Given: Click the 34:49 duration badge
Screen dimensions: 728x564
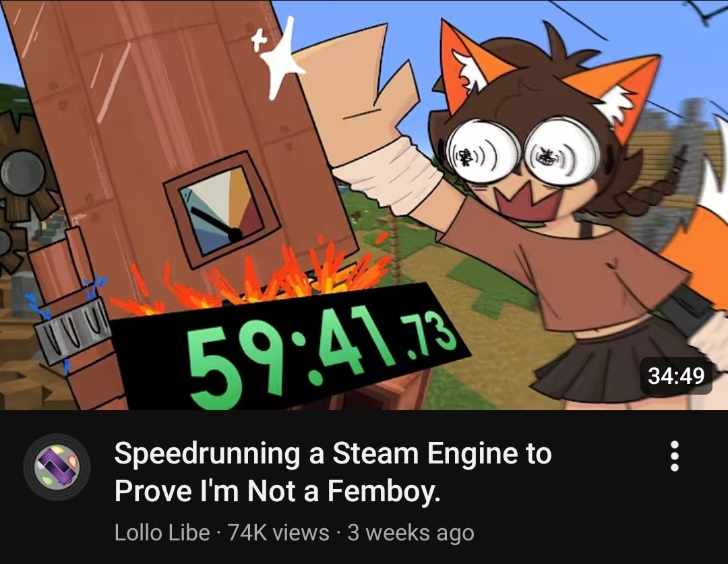Looking at the screenshot, I should click(676, 375).
